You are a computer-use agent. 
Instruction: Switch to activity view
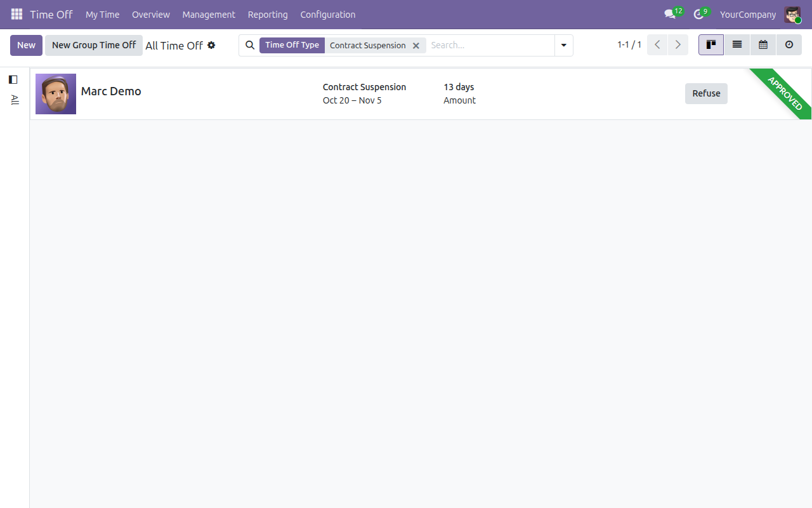tap(789, 45)
